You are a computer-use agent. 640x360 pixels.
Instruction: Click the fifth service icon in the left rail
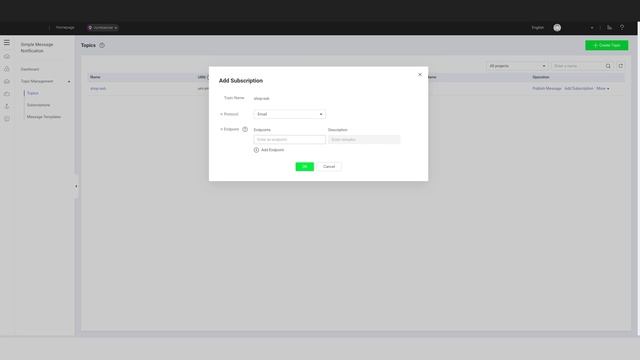(7, 106)
